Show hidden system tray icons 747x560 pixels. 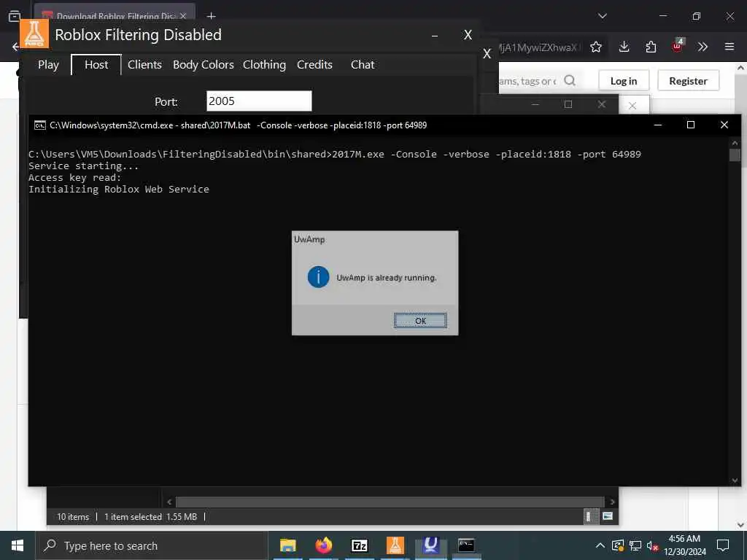coord(600,545)
